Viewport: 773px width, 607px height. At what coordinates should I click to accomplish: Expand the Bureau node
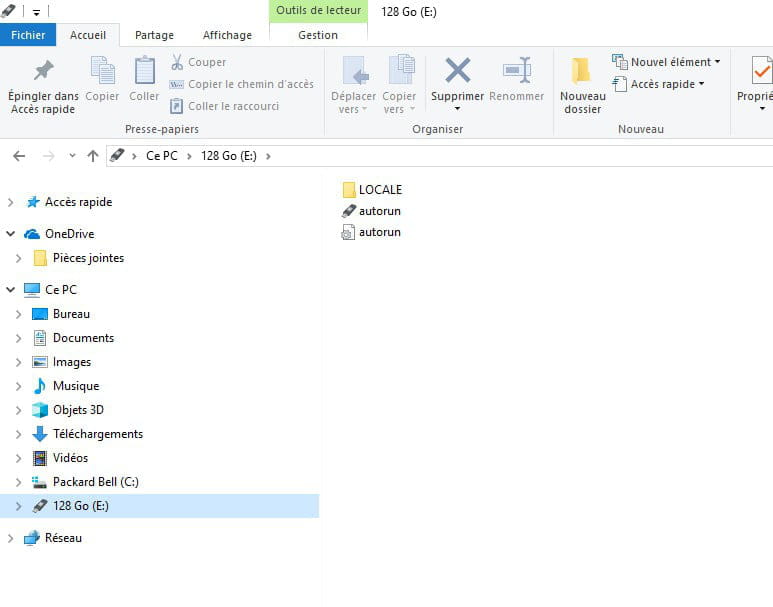click(18, 314)
